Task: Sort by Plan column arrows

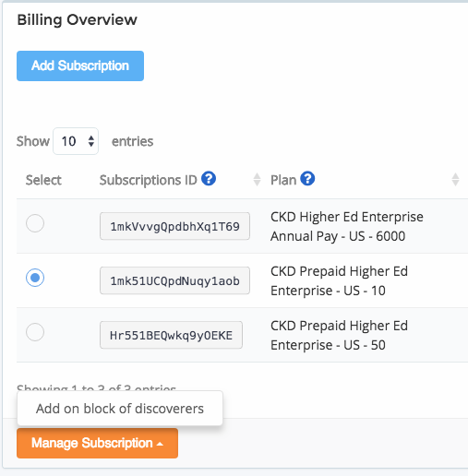Action: click(x=455, y=180)
